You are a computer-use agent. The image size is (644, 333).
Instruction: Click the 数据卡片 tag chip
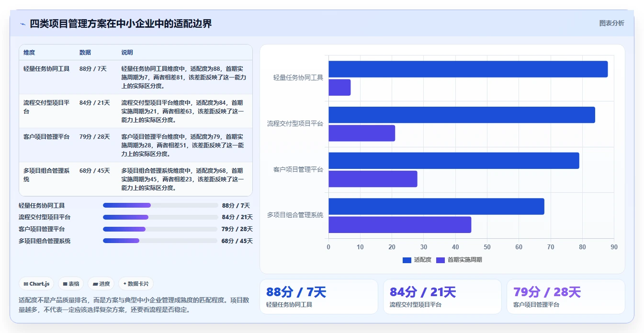(x=136, y=284)
